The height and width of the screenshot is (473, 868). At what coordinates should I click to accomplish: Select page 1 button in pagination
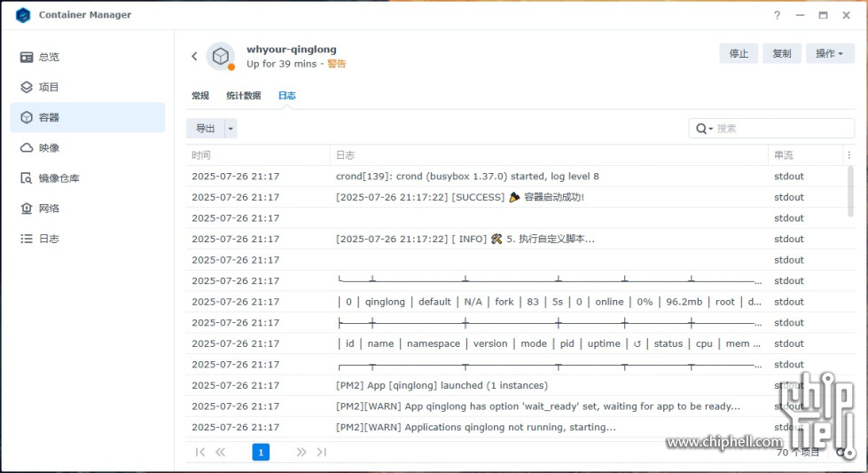[261, 452]
